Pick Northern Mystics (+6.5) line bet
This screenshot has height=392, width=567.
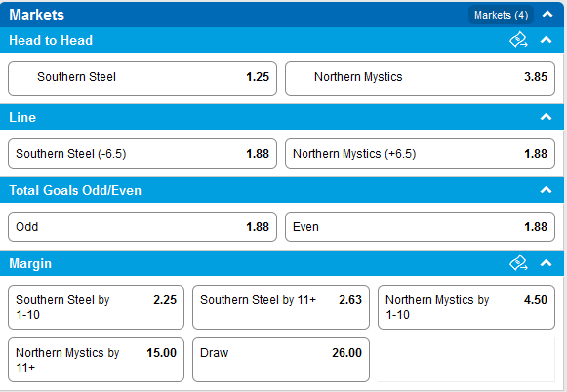point(420,153)
